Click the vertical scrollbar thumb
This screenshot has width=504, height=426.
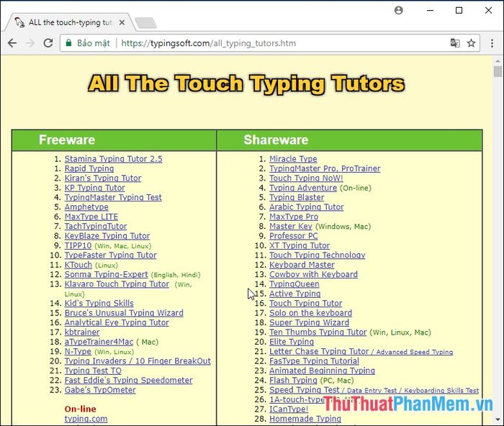coord(498,71)
